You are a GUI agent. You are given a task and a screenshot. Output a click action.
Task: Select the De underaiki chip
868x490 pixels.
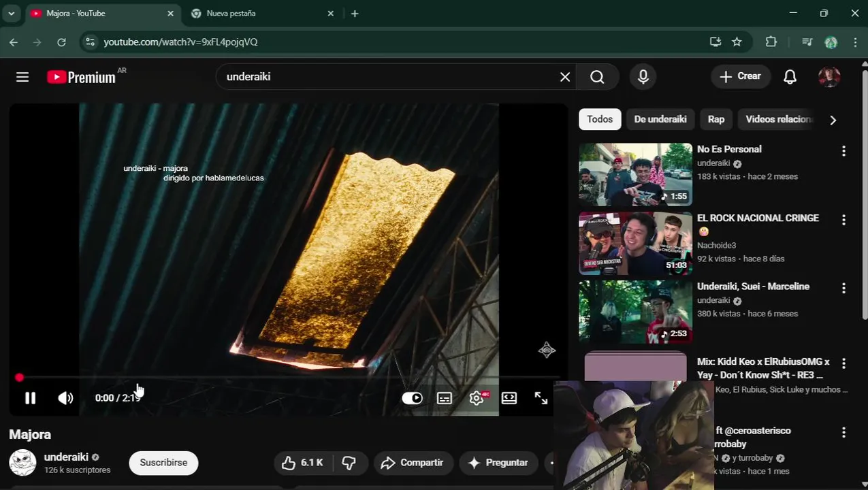coord(660,119)
